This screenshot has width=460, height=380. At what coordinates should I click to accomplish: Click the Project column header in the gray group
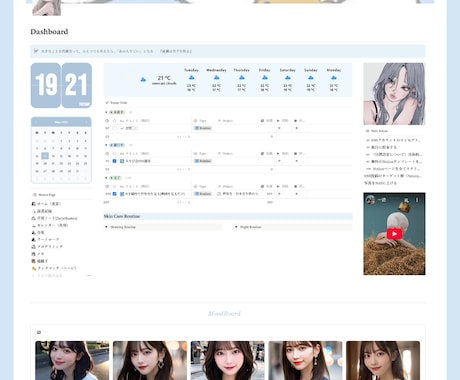[225, 121]
